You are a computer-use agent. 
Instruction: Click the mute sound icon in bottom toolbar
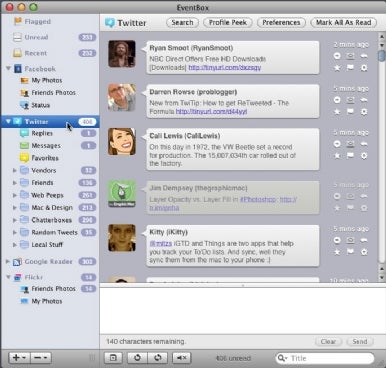tap(182, 358)
